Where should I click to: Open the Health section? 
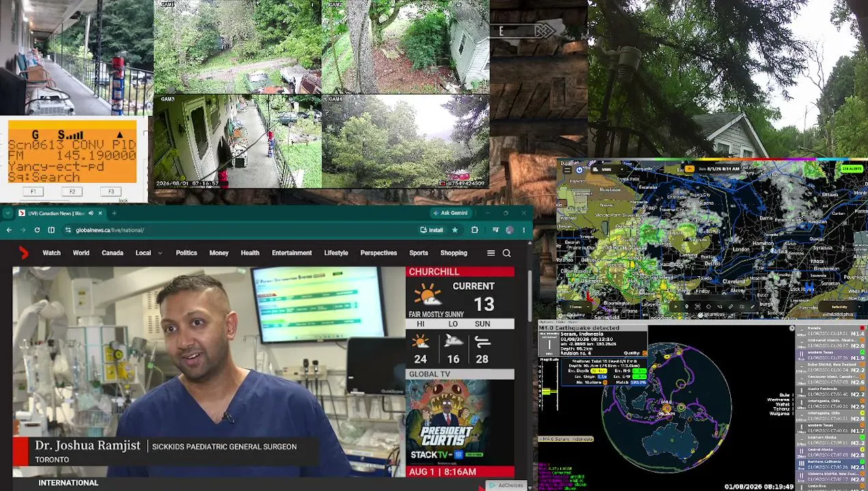tap(250, 253)
